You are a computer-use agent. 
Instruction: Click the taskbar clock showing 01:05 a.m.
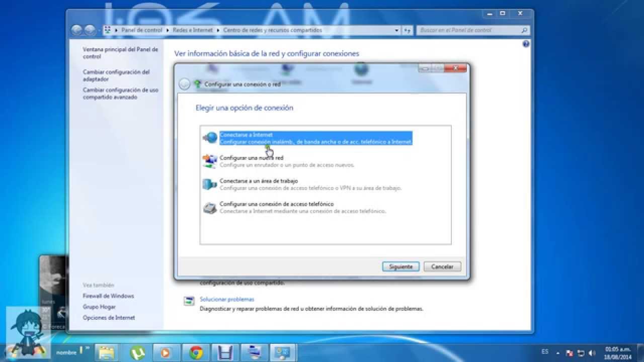pyautogui.click(x=617, y=352)
